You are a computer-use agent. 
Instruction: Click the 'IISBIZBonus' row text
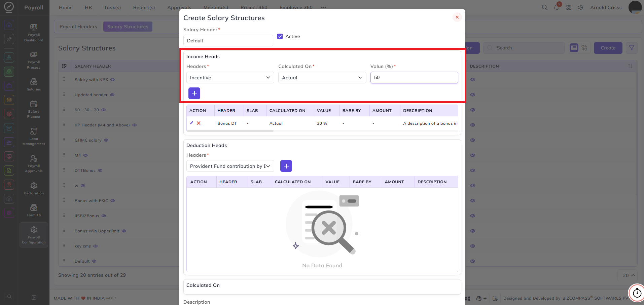[87, 216]
